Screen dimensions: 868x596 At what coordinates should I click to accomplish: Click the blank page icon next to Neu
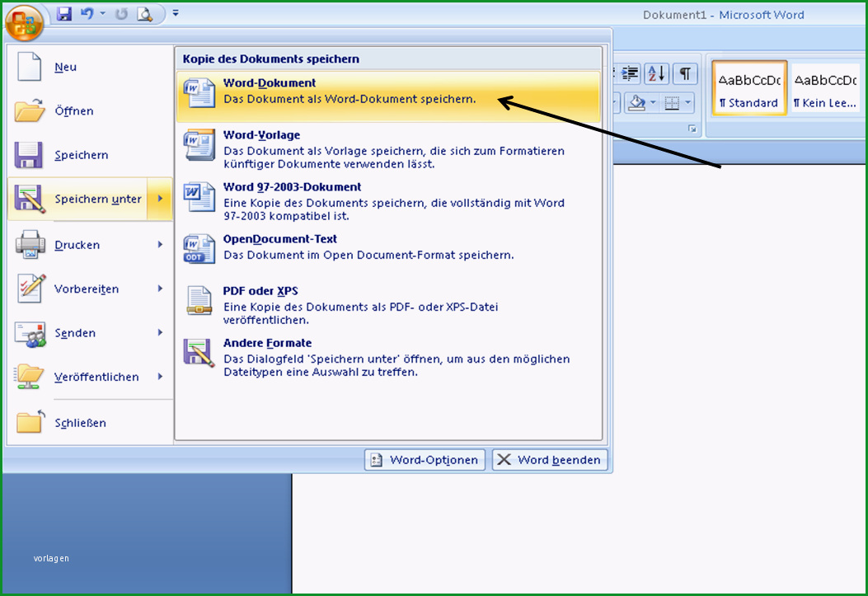pyautogui.click(x=29, y=67)
